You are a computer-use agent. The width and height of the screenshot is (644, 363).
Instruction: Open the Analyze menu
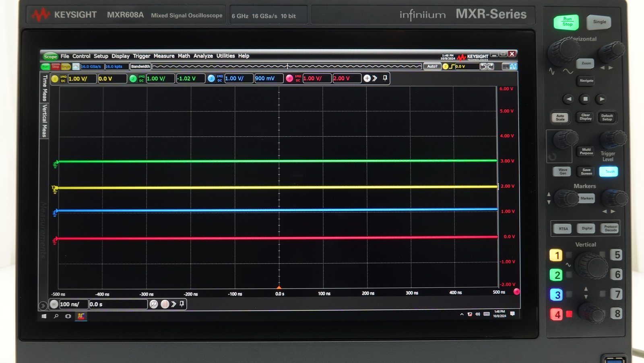click(203, 56)
